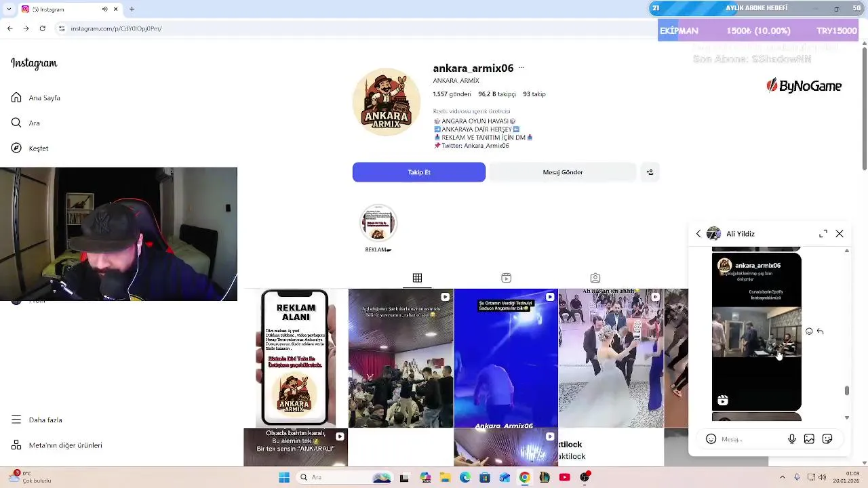The image size is (868, 488).
Task: Switch to the Reels tab
Action: [x=506, y=278]
